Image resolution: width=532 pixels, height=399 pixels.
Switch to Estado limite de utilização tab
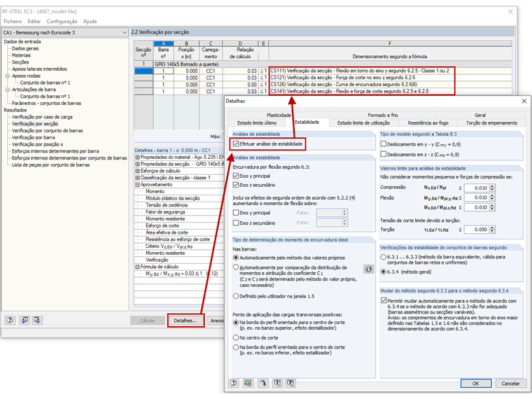point(363,122)
